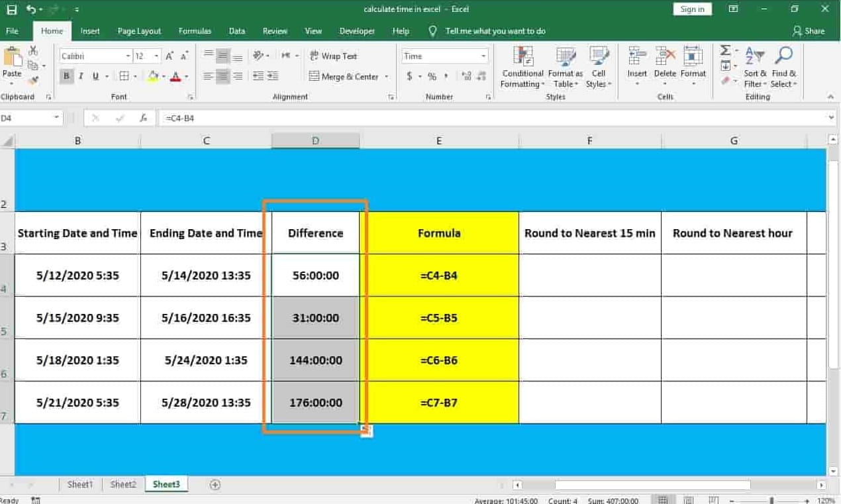Image resolution: width=841 pixels, height=504 pixels.
Task: Click the Sign in button
Action: tap(692, 9)
